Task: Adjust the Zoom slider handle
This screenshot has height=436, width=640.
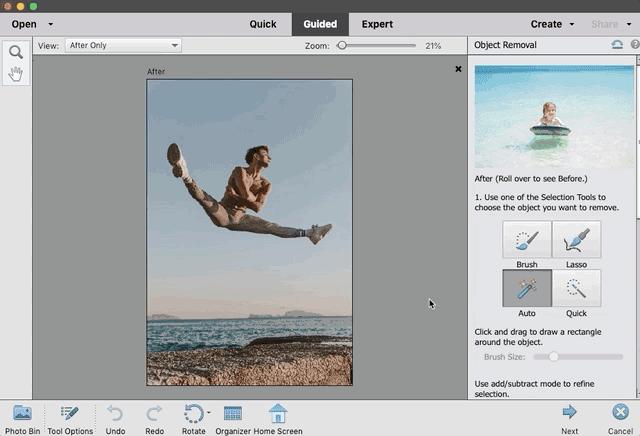Action: pos(342,45)
